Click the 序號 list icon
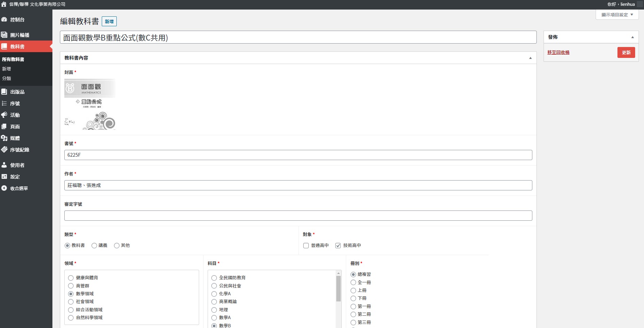 (4, 103)
